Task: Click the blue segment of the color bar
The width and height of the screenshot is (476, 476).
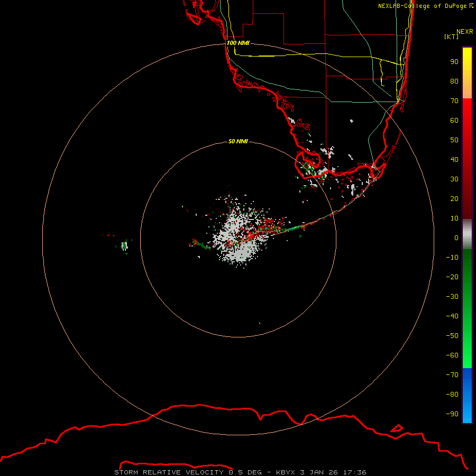Action: (467, 396)
